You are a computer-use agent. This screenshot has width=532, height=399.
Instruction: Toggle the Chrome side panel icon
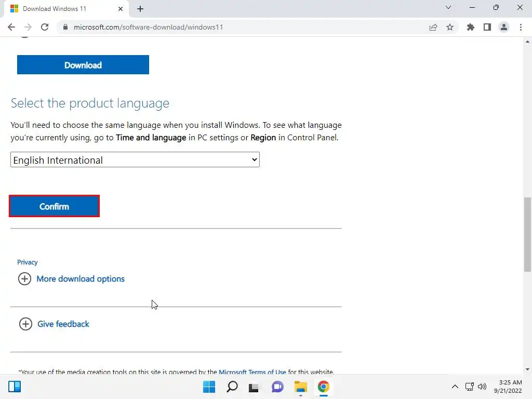coord(487,27)
